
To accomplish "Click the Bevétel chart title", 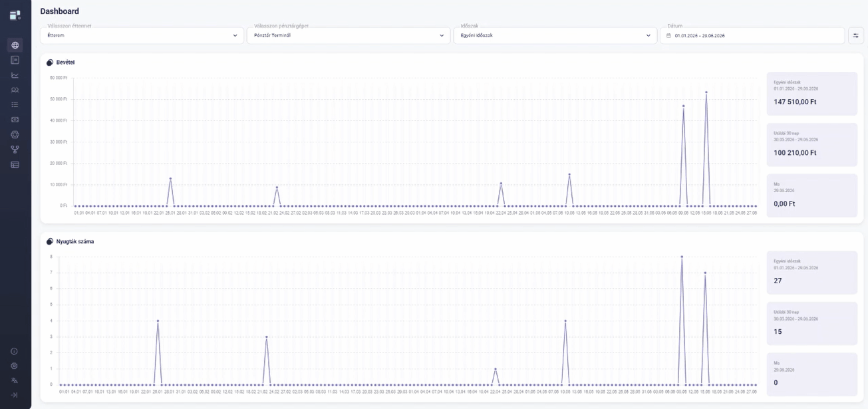I will point(65,63).
